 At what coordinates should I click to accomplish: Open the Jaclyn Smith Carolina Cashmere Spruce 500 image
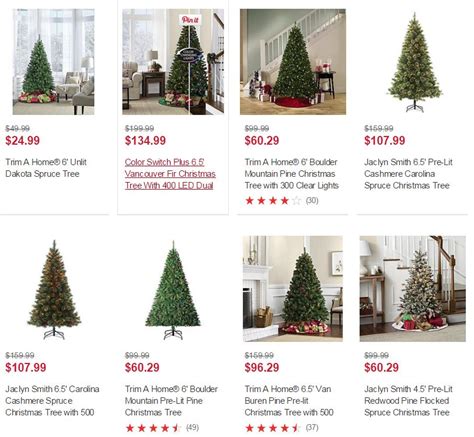(x=54, y=289)
